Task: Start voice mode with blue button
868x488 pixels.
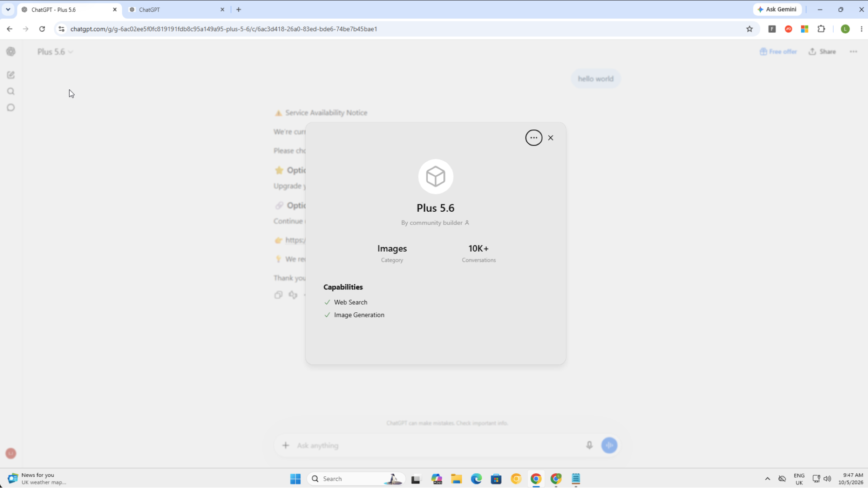Action: pyautogui.click(x=609, y=445)
